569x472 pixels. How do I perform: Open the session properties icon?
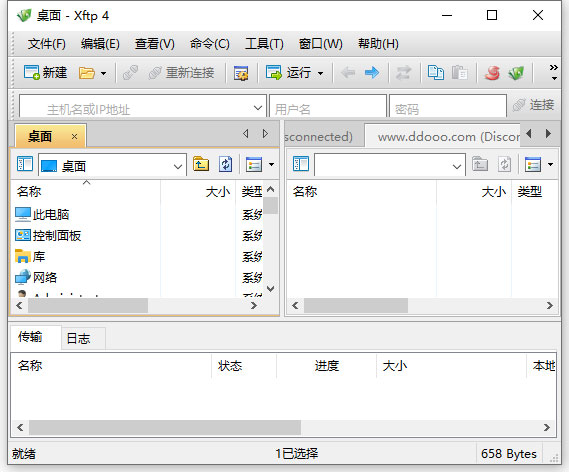[241, 73]
